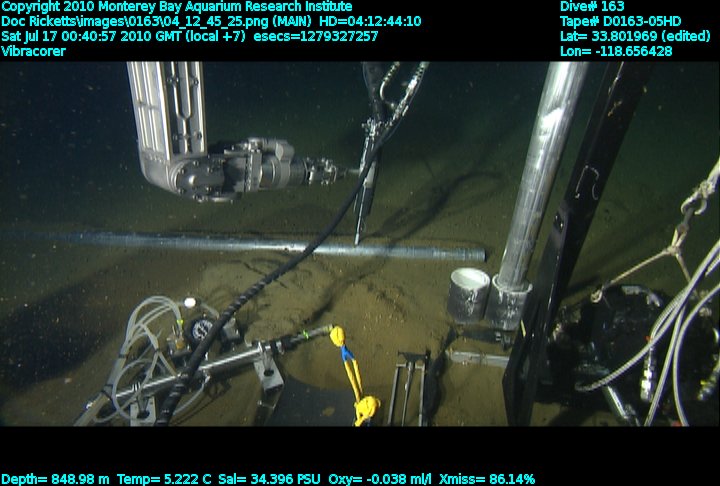
Task: Click the Depth= 848.98 m reading
Action: pos(56,479)
